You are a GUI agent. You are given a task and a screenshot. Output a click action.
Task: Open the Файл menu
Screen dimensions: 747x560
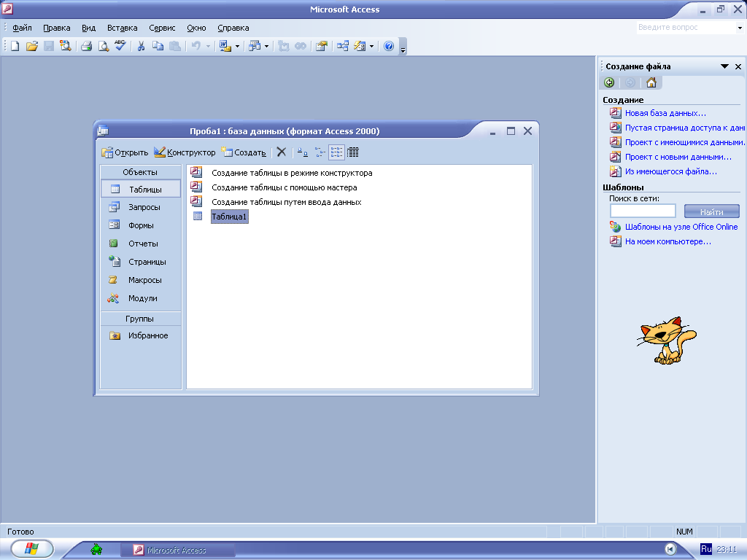22,28
